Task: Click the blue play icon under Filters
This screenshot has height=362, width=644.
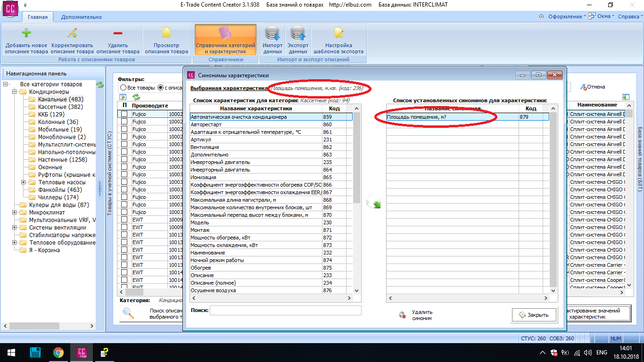Action: pyautogui.click(x=123, y=97)
